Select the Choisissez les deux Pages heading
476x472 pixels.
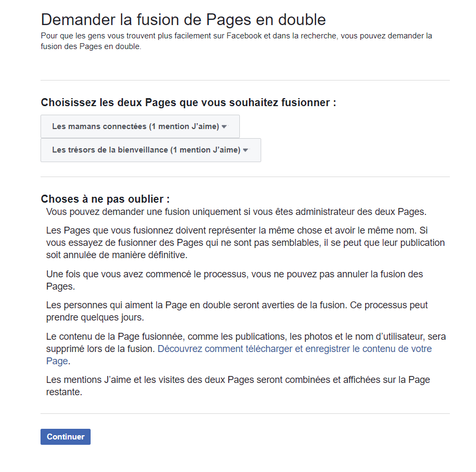click(x=189, y=102)
